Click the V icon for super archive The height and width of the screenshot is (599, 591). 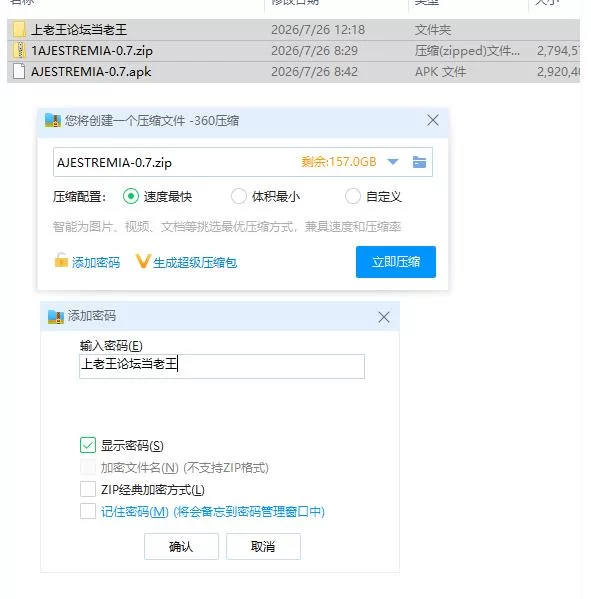(143, 261)
